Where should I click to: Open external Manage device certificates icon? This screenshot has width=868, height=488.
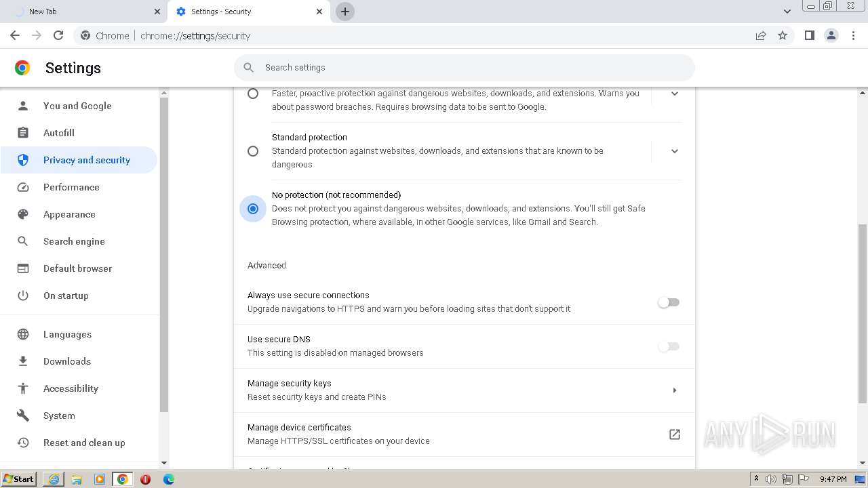click(x=675, y=434)
